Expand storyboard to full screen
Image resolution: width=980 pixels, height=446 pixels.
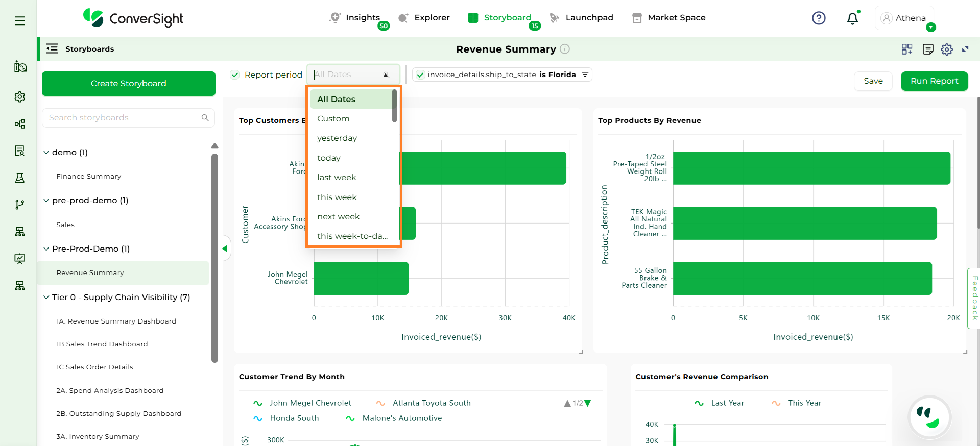(965, 49)
